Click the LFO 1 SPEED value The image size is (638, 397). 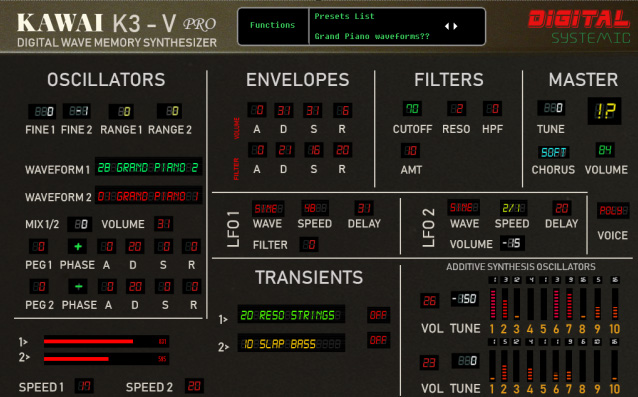pos(315,208)
